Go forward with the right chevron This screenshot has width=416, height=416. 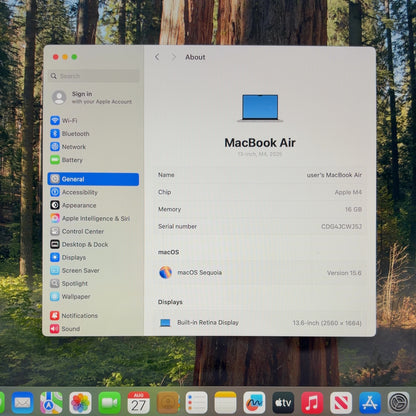(x=173, y=57)
